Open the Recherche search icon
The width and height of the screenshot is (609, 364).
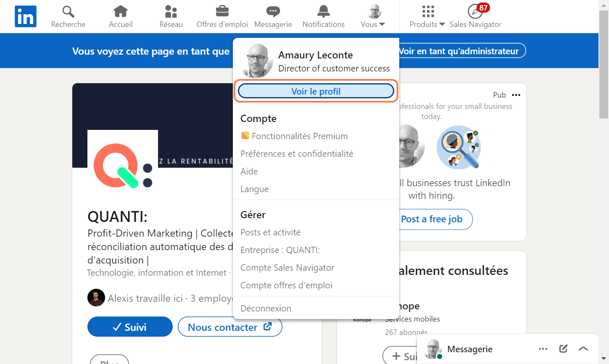coord(68,11)
